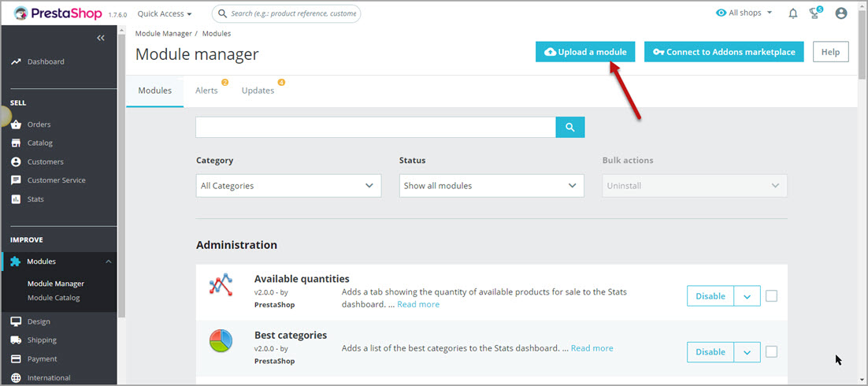Viewport: 868px width, 386px height.
Task: Click Upload a module button
Action: coord(585,51)
